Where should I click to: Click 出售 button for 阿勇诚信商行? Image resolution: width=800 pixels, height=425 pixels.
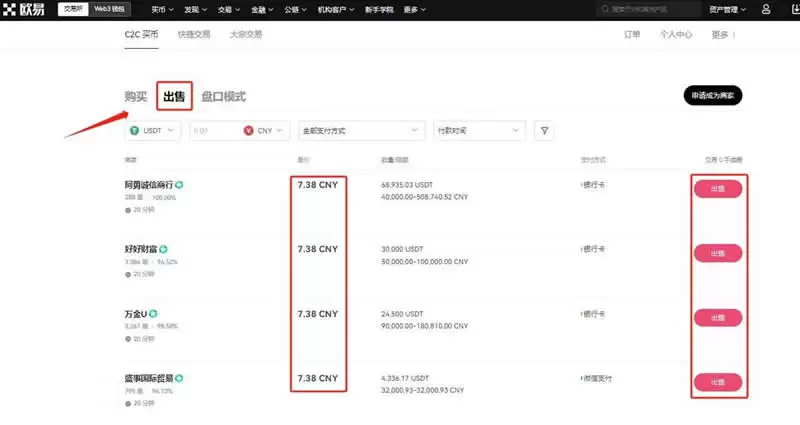(x=717, y=187)
